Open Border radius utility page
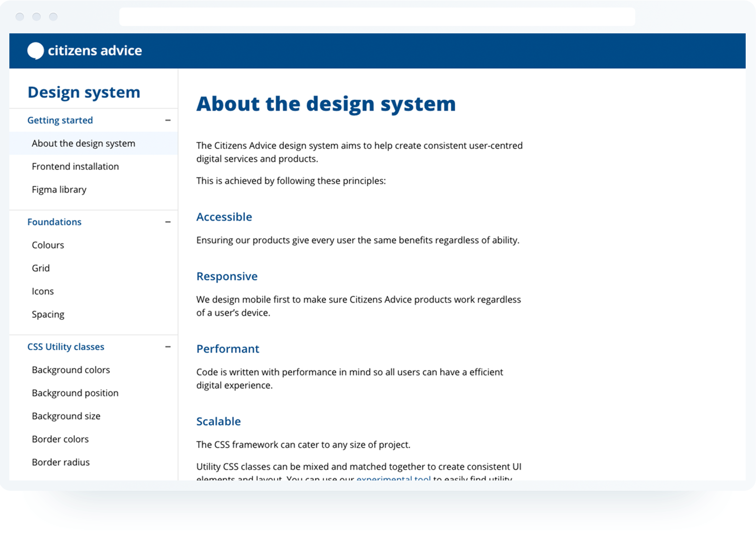 coord(61,462)
